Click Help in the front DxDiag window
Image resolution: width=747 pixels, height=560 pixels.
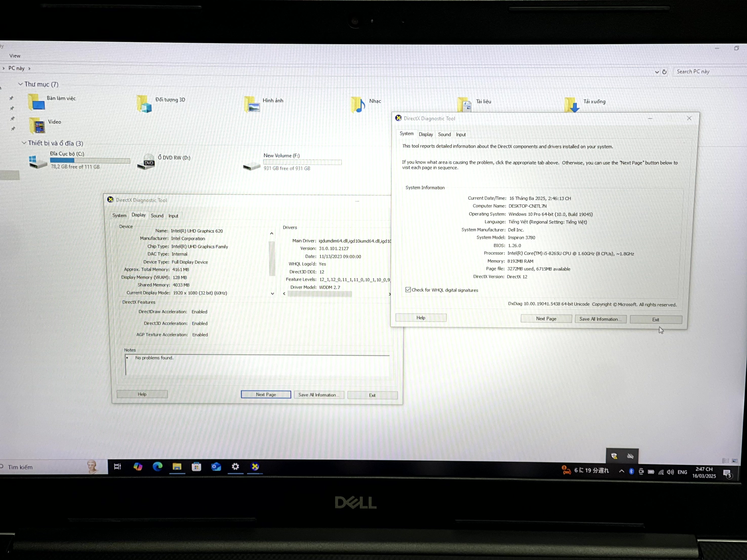tap(421, 318)
